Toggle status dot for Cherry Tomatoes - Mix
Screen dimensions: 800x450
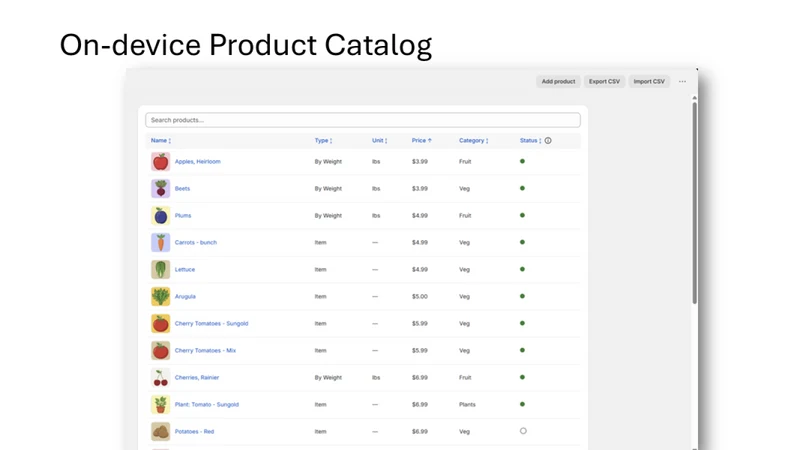click(x=522, y=351)
